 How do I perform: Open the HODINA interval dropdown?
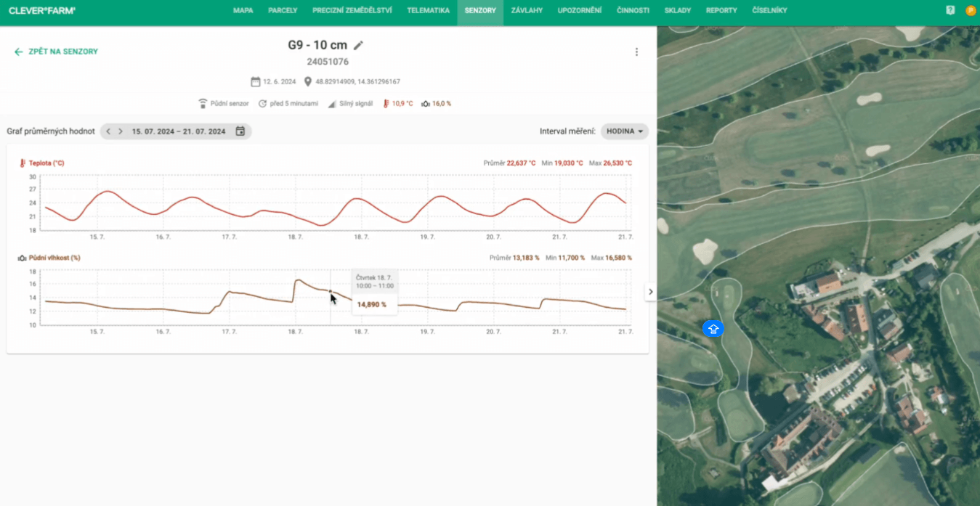pos(625,131)
